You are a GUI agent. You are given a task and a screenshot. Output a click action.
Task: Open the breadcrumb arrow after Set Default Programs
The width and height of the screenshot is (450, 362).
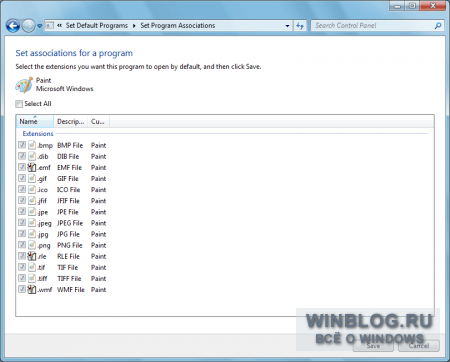point(134,26)
